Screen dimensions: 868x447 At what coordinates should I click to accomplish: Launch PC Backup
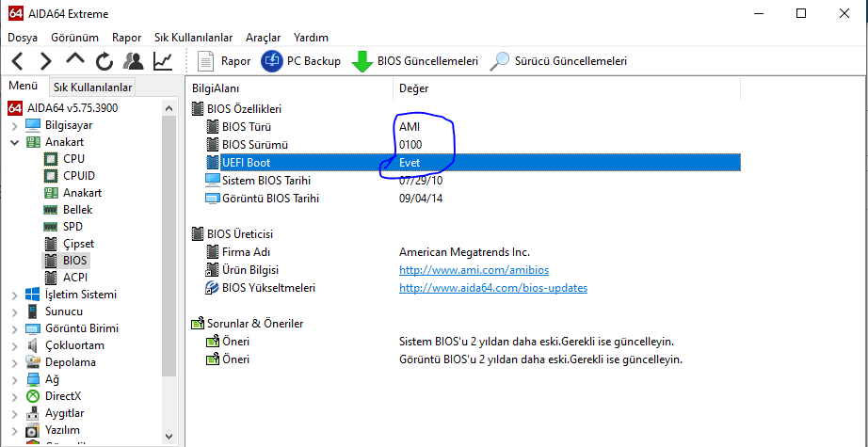(300, 61)
